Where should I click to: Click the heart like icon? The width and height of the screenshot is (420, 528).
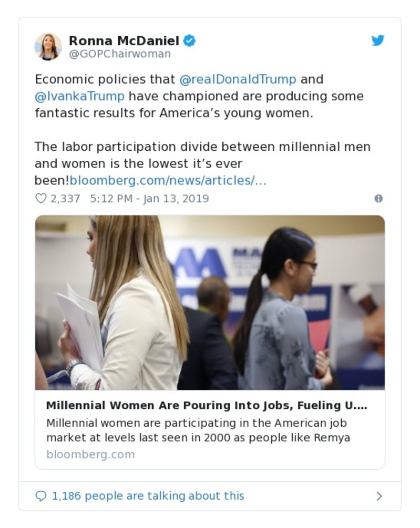pyautogui.click(x=40, y=199)
